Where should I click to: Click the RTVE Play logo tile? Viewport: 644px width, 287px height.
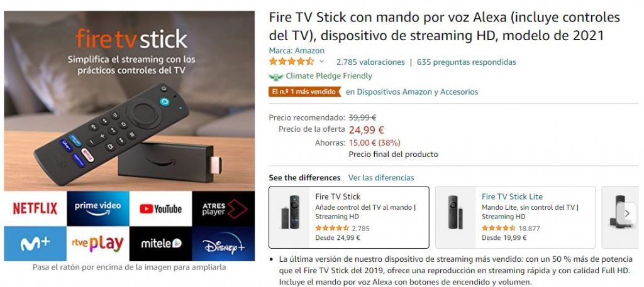tap(98, 244)
